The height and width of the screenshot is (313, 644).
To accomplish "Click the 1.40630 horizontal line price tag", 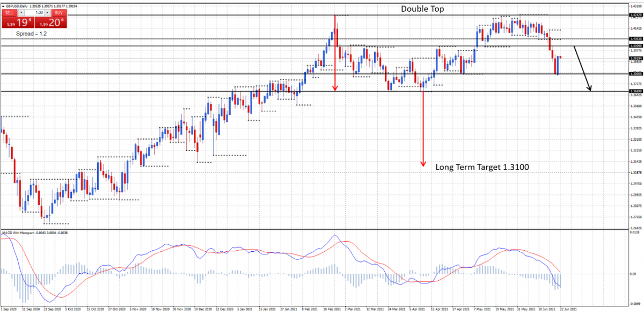I will 636,39.
